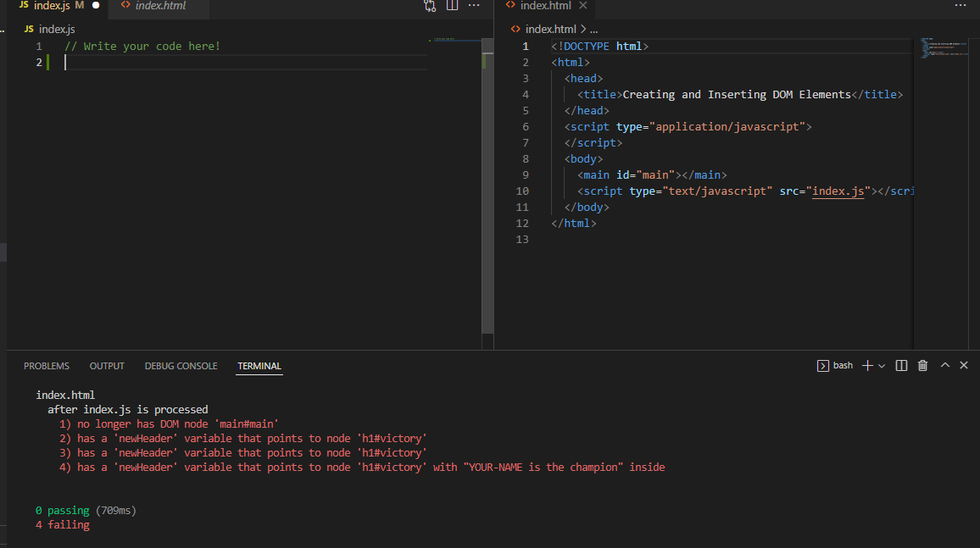Expand index.html breadcrumb ellipsis in right editor
980x548 pixels.
pyautogui.click(x=593, y=29)
